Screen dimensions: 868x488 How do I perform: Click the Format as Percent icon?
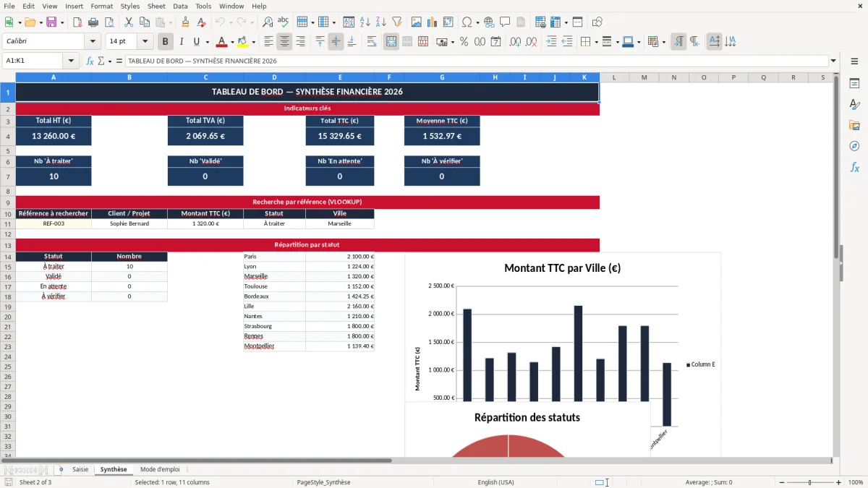(x=464, y=42)
